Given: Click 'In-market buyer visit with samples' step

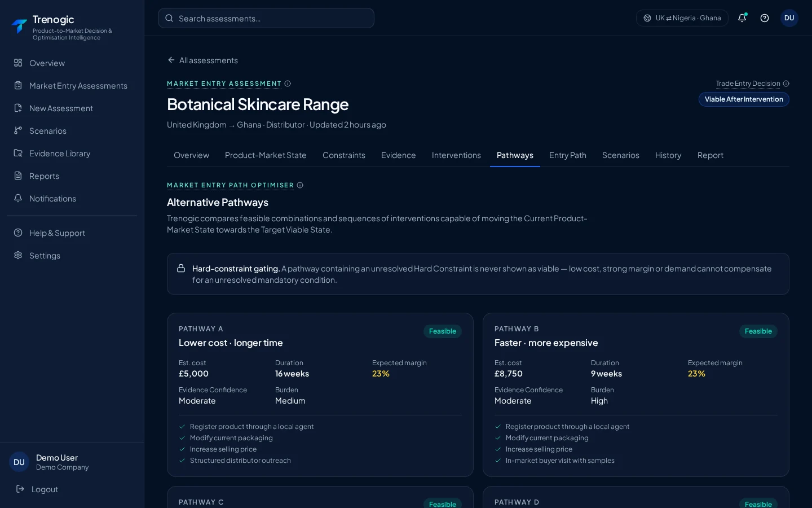Looking at the screenshot, I should click(560, 461).
